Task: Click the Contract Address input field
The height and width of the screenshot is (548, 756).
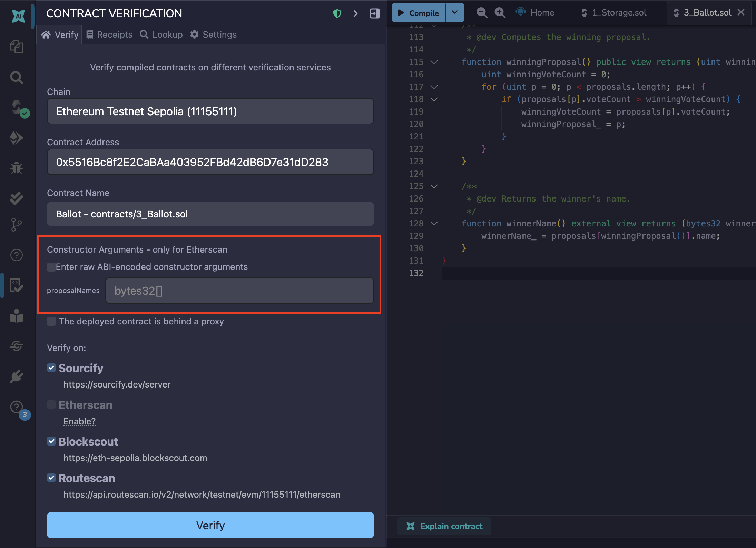Action: [x=210, y=162]
